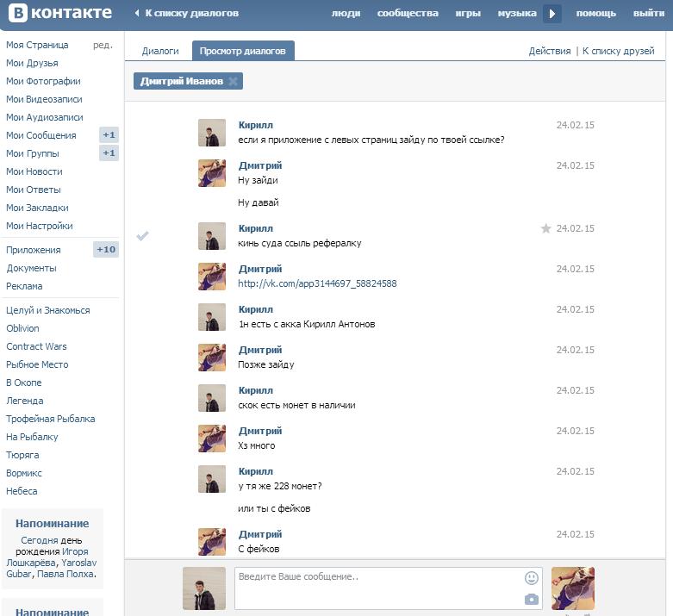Open 'Мои Друзья' in sidebar
Viewport: 673px width, 616px height.
pos(32,63)
